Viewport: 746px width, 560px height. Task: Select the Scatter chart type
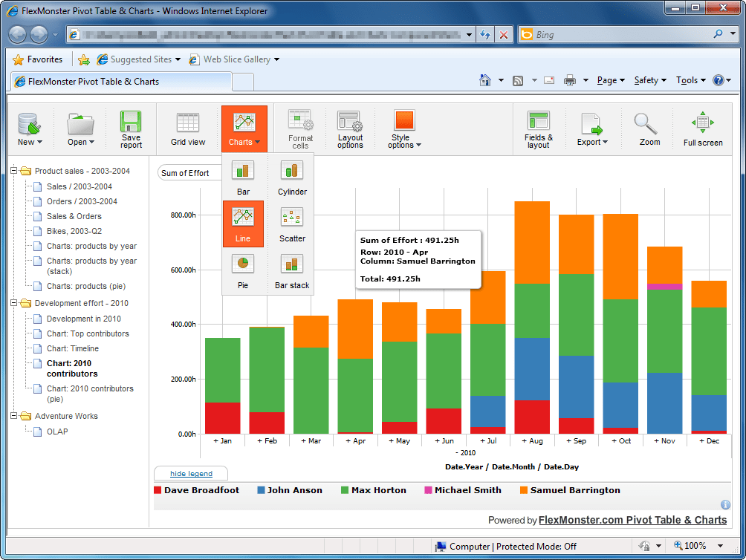(291, 224)
